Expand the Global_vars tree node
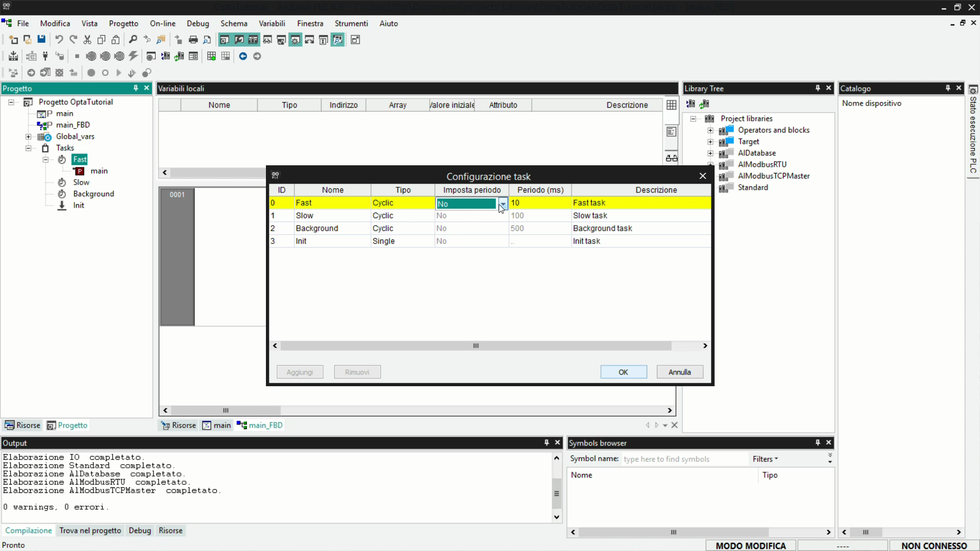980x551 pixels. [x=29, y=137]
